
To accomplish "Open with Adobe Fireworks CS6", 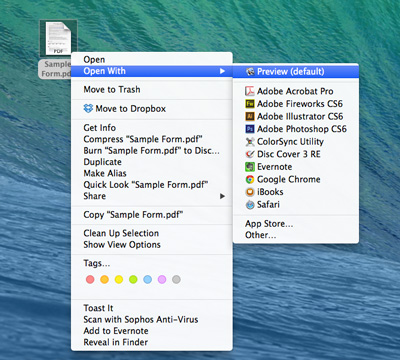I will (x=296, y=104).
